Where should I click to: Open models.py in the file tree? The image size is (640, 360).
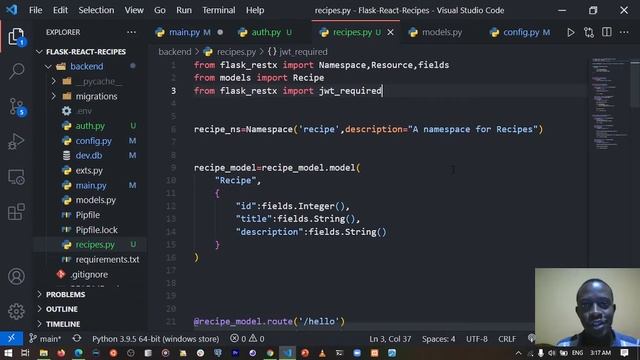[x=96, y=200]
